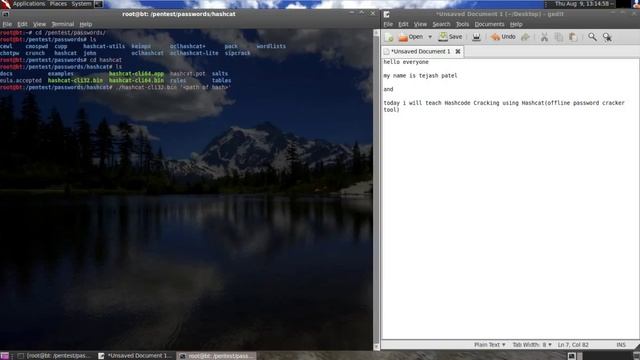
Task: Open the Plain Text language dropdown
Action: [x=490, y=345]
